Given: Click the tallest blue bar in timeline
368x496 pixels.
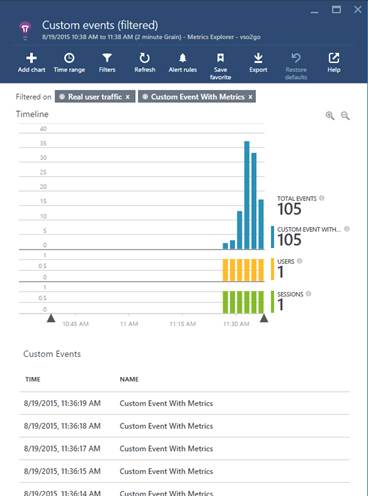Looking at the screenshot, I should click(247, 195).
